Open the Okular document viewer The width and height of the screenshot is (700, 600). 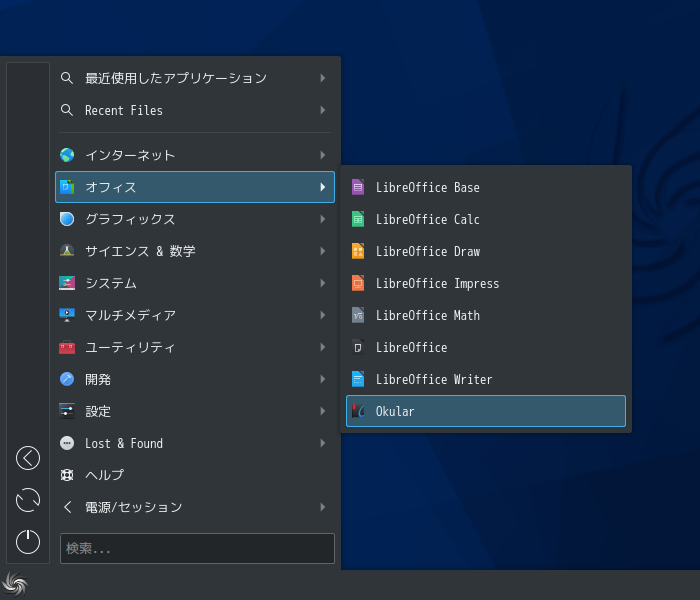tap(486, 411)
